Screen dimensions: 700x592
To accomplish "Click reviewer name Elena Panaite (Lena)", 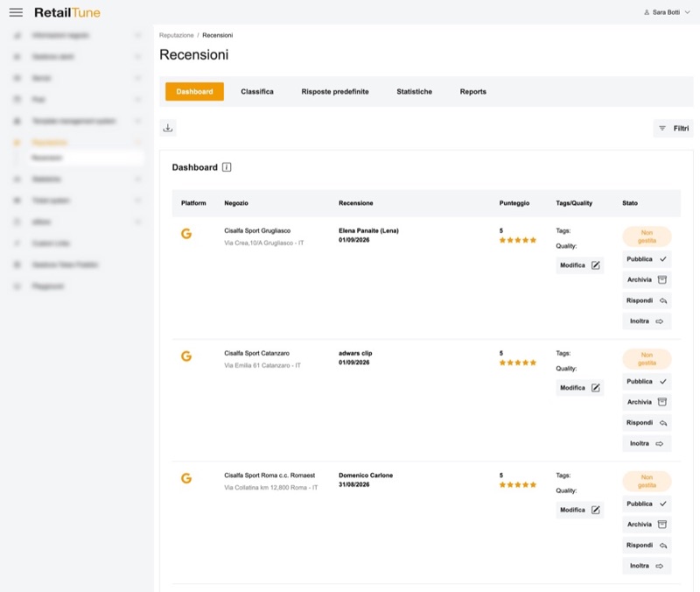I will click(x=368, y=230).
